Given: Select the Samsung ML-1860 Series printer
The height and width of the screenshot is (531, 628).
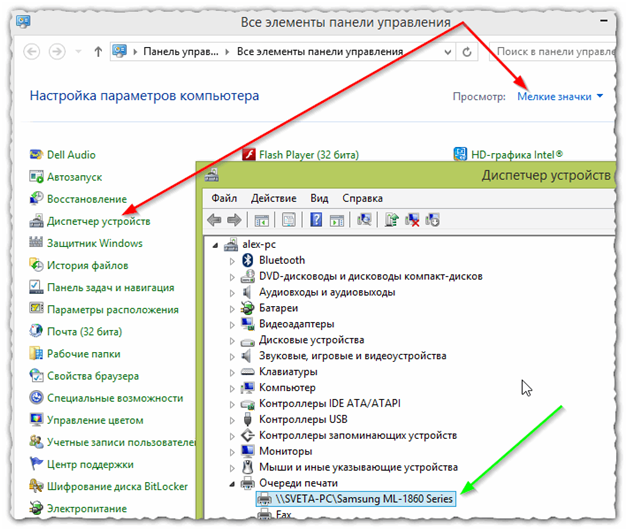Looking at the screenshot, I should [355, 498].
